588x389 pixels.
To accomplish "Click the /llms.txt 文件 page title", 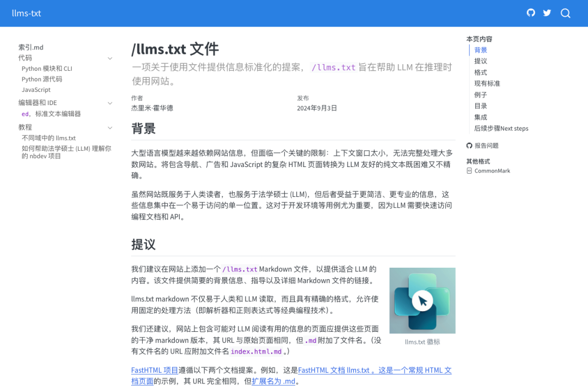I will pos(175,49).
